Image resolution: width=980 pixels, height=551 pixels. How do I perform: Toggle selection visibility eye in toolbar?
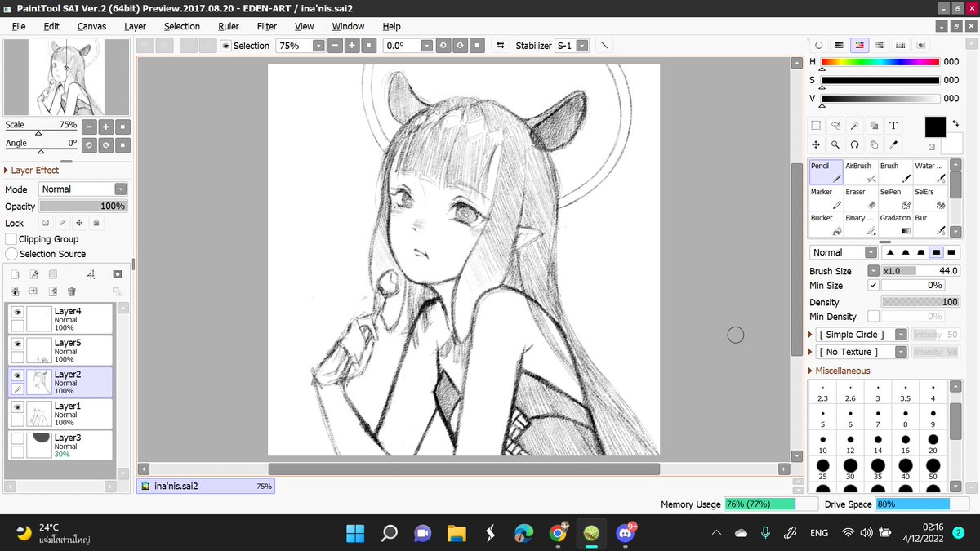pyautogui.click(x=226, y=46)
